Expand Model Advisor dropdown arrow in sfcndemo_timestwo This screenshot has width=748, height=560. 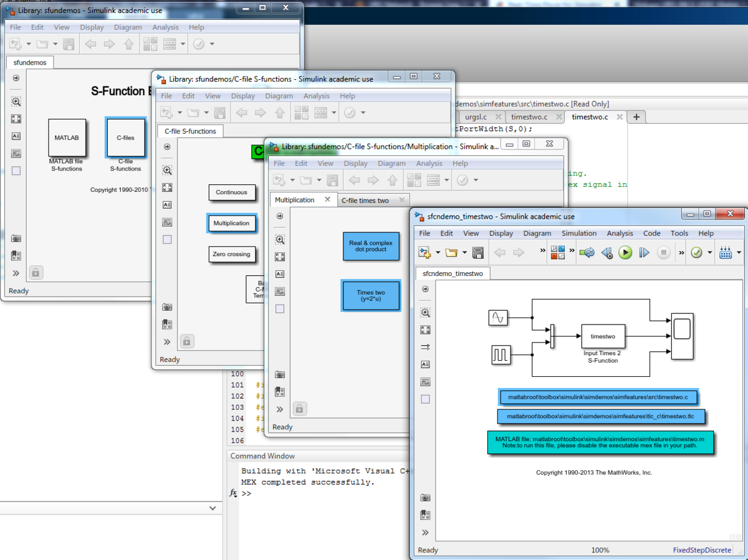(x=710, y=252)
